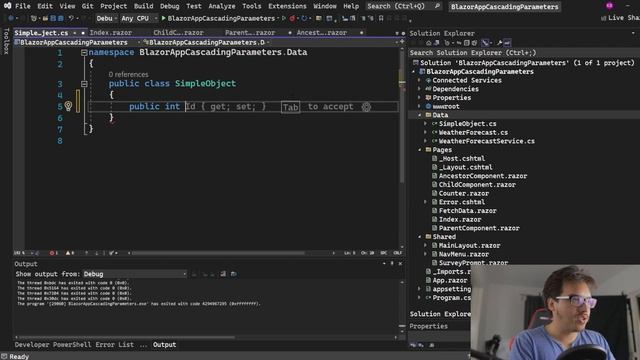
Task: Click the Output panel horizontal scrollbar
Action: click(x=127, y=338)
